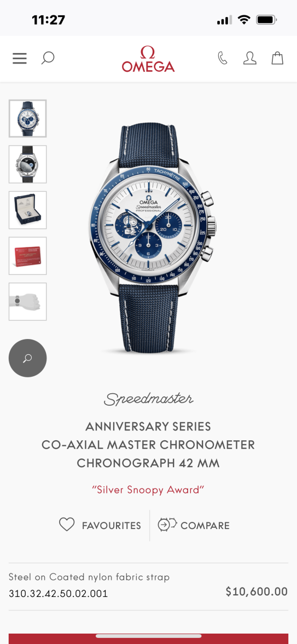Screen dimensions: 297x644
Task: Select the caseback view thumbnail
Action: (x=27, y=164)
